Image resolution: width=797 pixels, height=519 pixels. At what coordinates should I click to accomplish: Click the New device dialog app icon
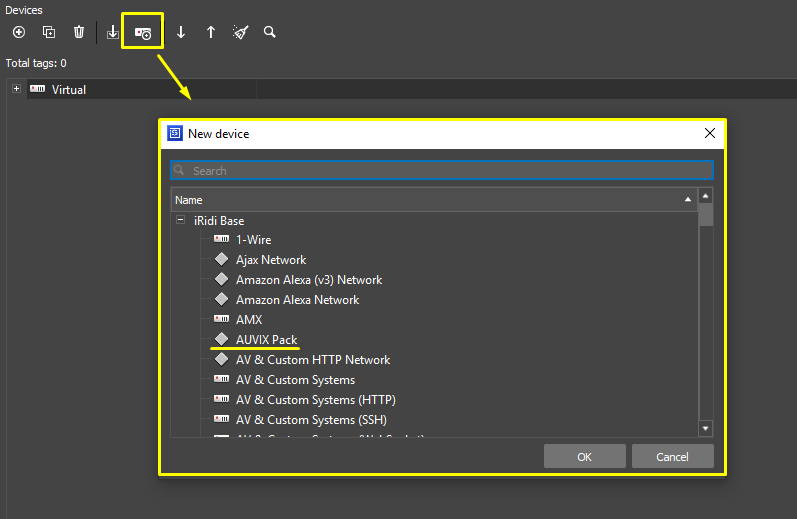(x=175, y=133)
